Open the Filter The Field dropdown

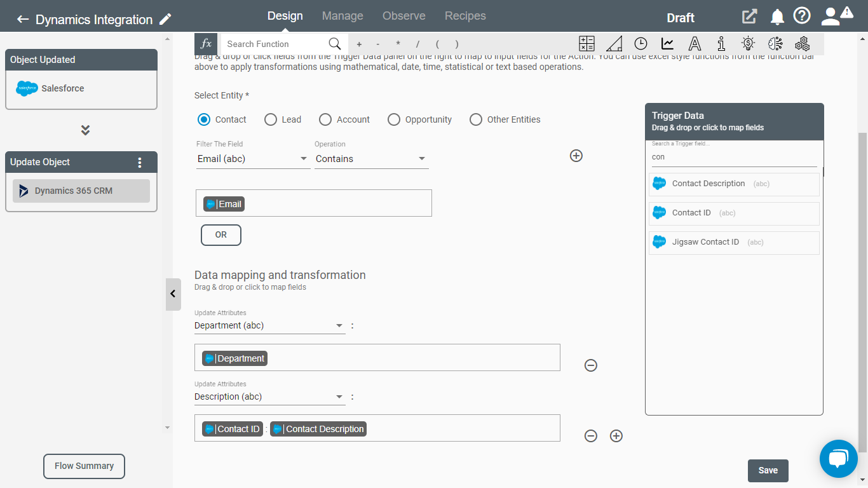click(x=253, y=159)
